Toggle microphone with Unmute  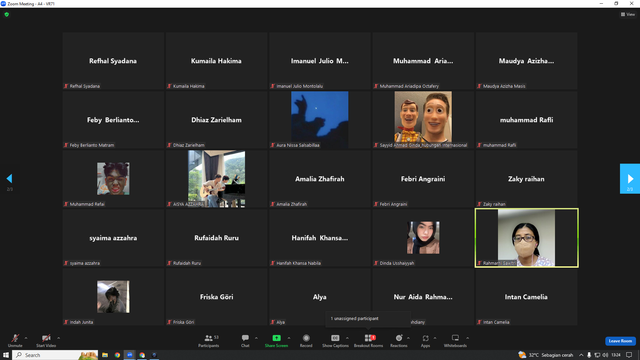point(15,341)
